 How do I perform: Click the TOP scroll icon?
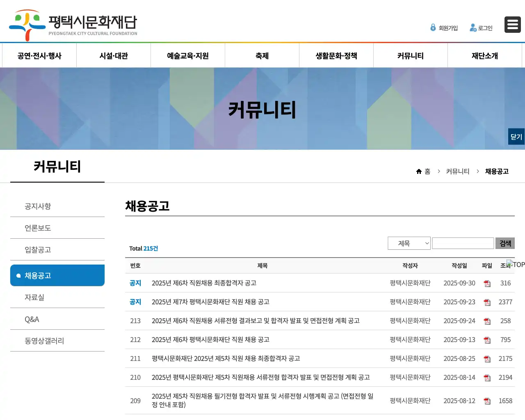pos(515,265)
